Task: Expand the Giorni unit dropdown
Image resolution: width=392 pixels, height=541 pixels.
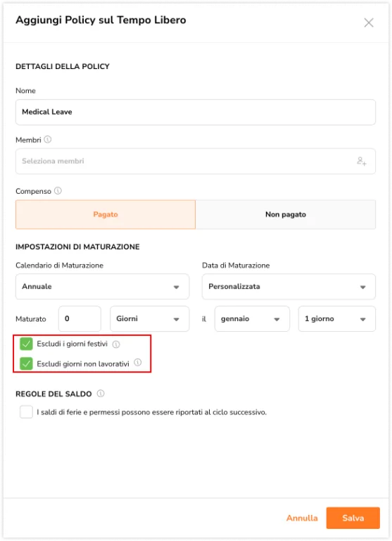Action: click(x=150, y=319)
